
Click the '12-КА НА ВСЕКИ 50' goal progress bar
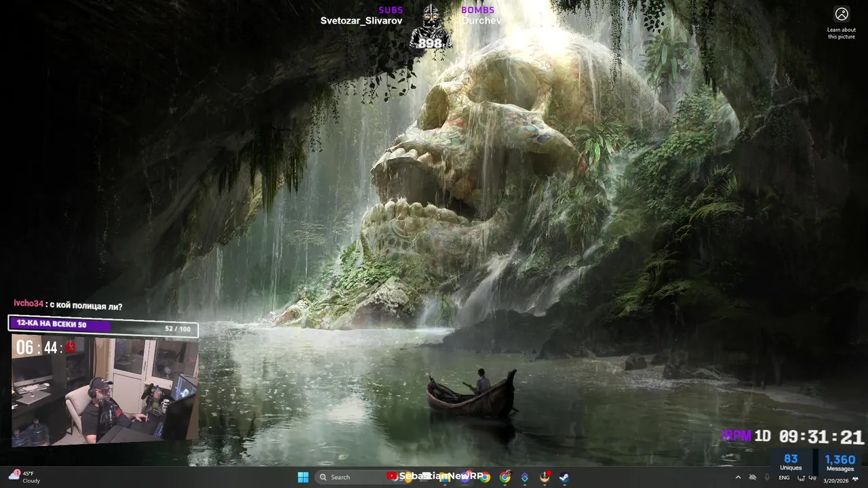coord(103,327)
